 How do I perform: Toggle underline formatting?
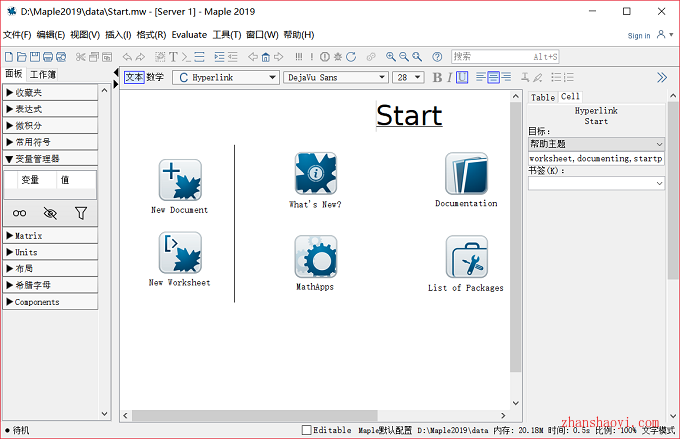pyautogui.click(x=462, y=78)
